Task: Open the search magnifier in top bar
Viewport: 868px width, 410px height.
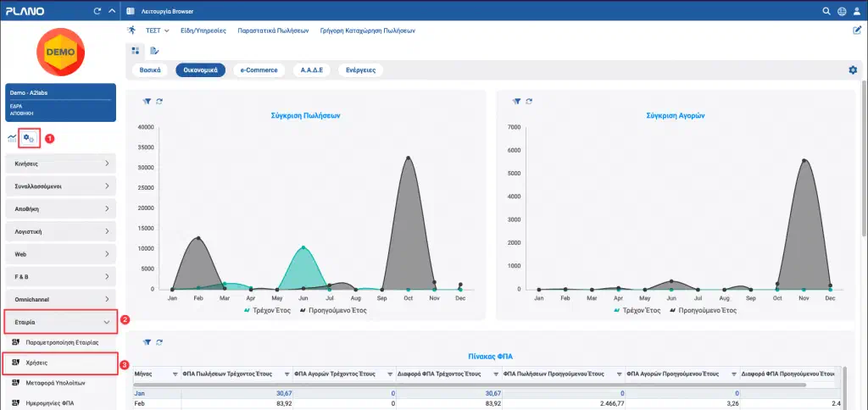Action: tap(826, 11)
